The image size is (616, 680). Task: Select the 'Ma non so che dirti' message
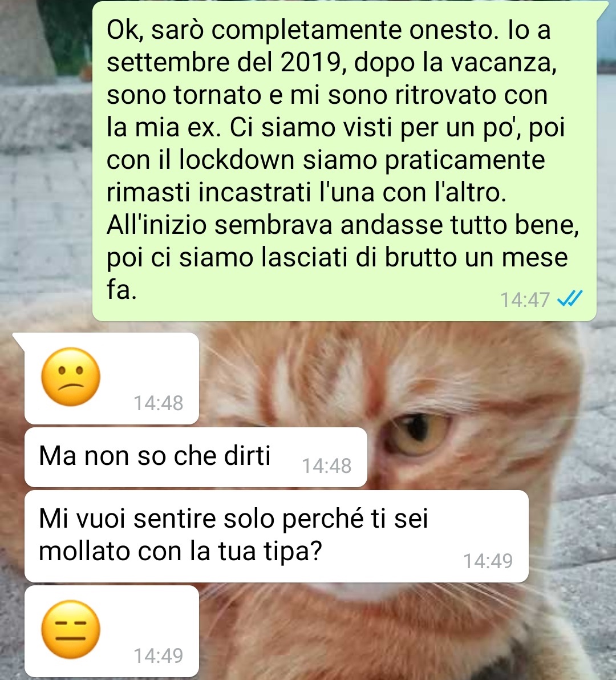point(196,457)
